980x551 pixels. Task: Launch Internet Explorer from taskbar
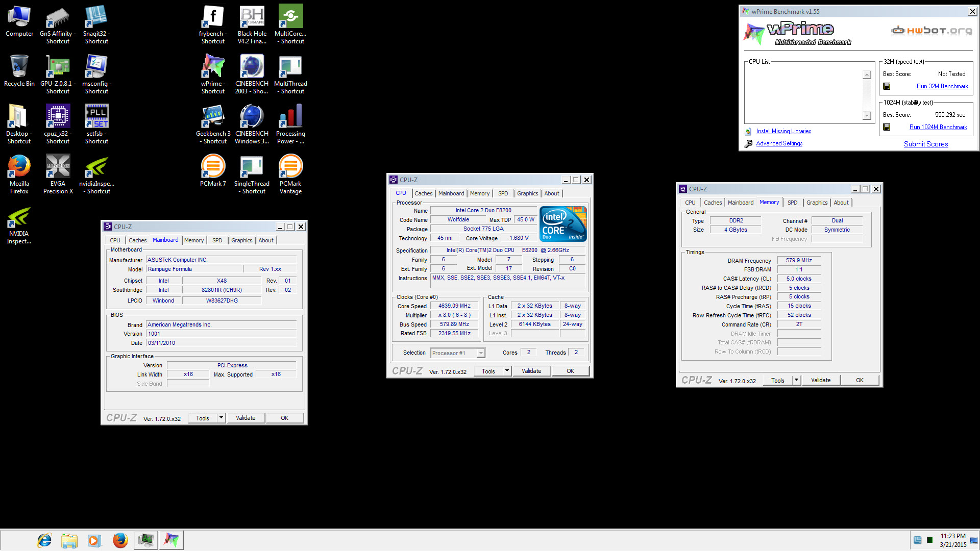tap(44, 540)
